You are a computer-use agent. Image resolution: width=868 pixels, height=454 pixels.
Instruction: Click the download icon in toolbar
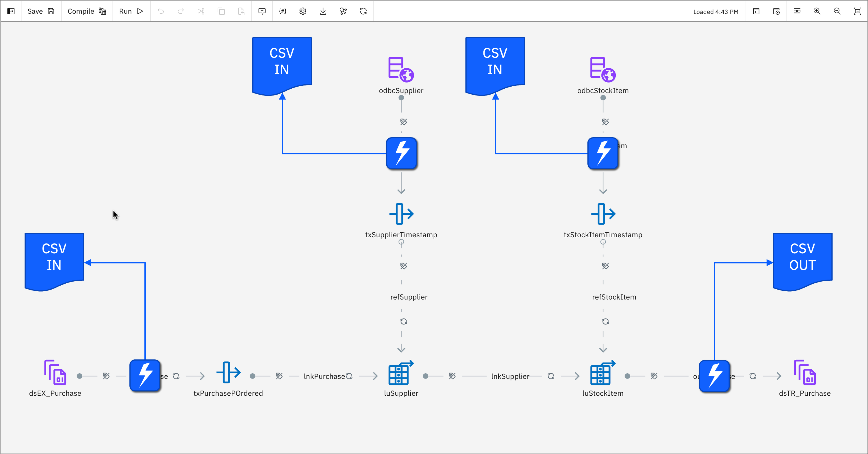click(x=323, y=11)
